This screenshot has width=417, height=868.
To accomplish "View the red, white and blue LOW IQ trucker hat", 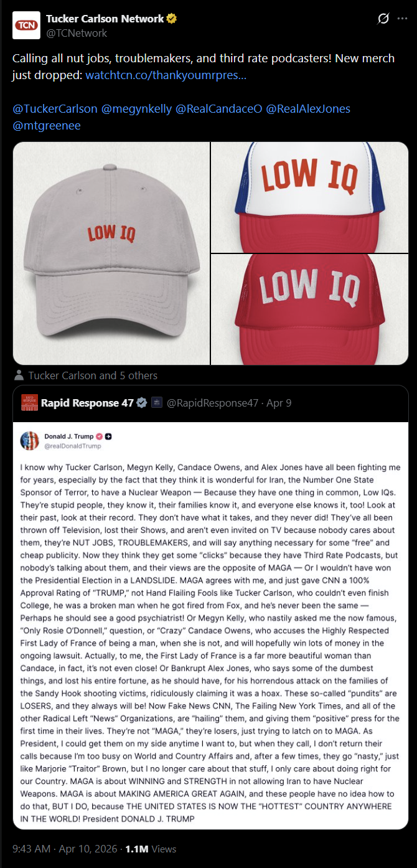I will point(310,197).
